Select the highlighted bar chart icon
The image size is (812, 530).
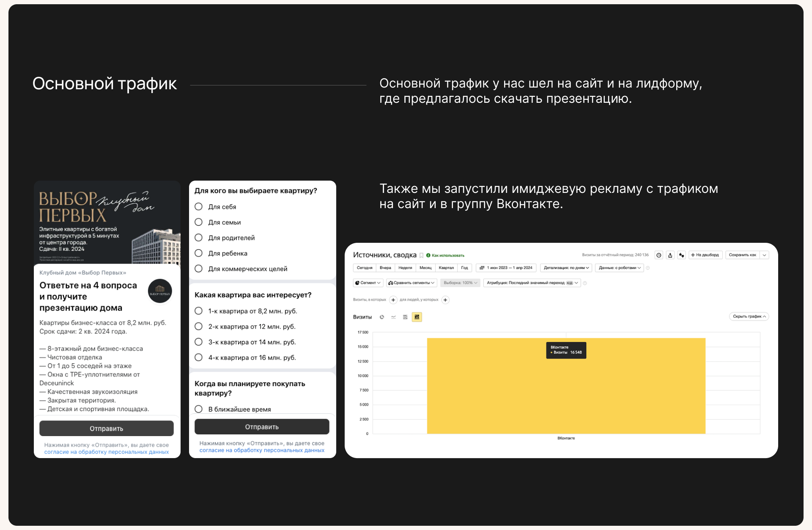pyautogui.click(x=417, y=317)
